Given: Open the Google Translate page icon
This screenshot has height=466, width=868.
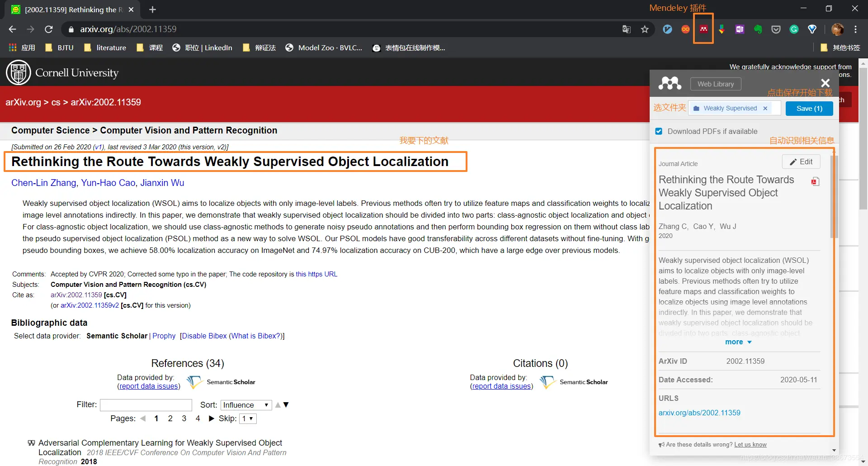Looking at the screenshot, I should (627, 29).
